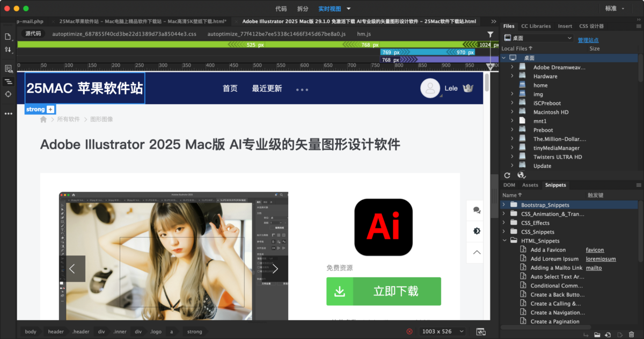This screenshot has height=339, width=644.
Task: Click the up-down arrows transfer icon in left toolbar
Action: (8, 49)
